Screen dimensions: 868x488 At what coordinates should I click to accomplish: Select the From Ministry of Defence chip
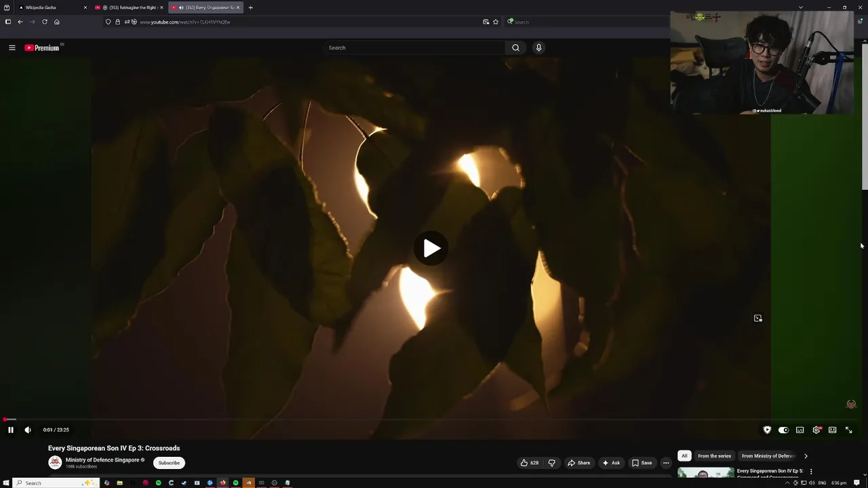click(768, 456)
